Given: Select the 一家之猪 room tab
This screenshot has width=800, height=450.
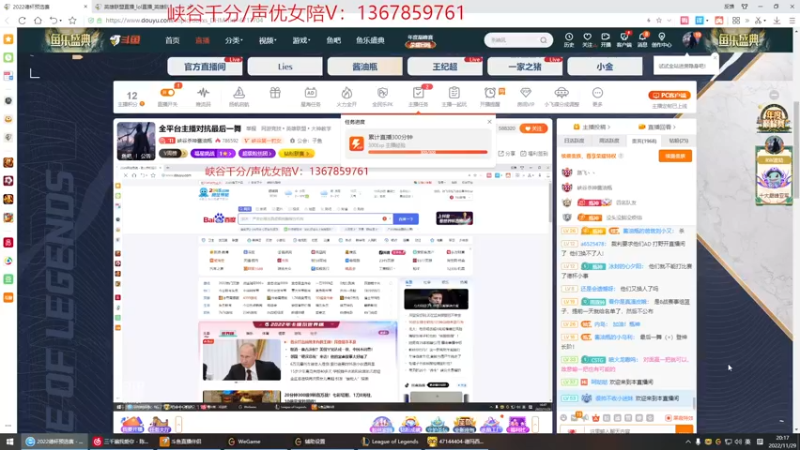Looking at the screenshot, I should 524,66.
